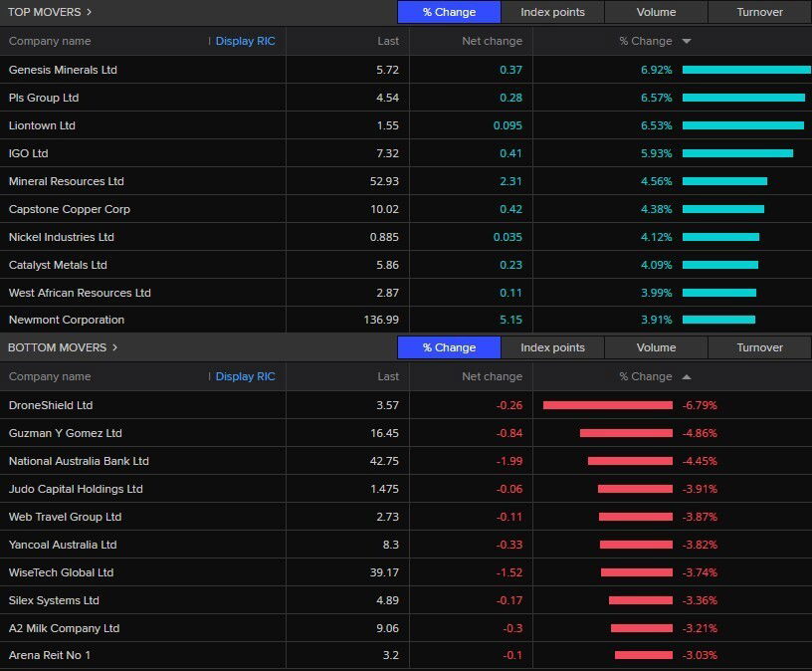The image size is (812, 671).
Task: Toggle Display RIC in Bottom Movers table
Action: coord(245,377)
